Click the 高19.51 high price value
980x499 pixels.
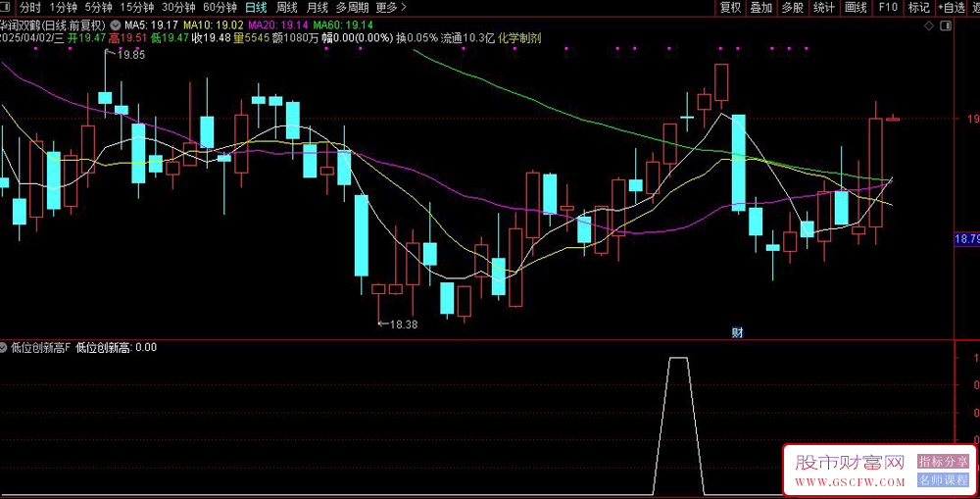click(127, 38)
